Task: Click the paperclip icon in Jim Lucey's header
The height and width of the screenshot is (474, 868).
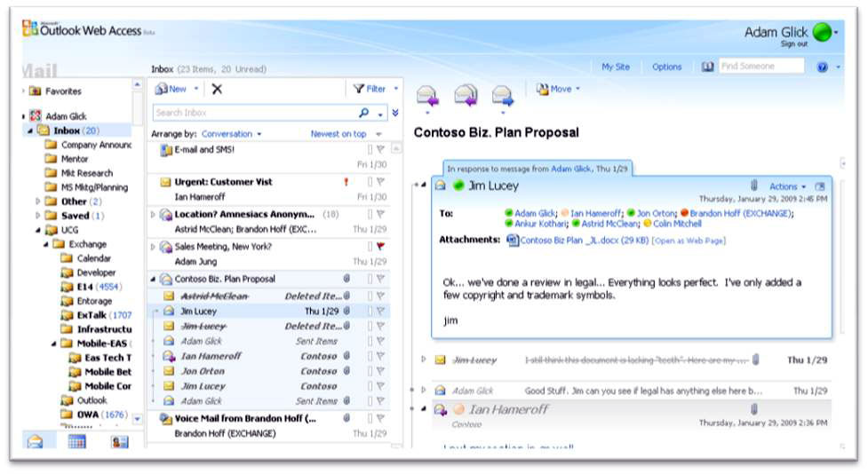Action: pyautogui.click(x=753, y=186)
